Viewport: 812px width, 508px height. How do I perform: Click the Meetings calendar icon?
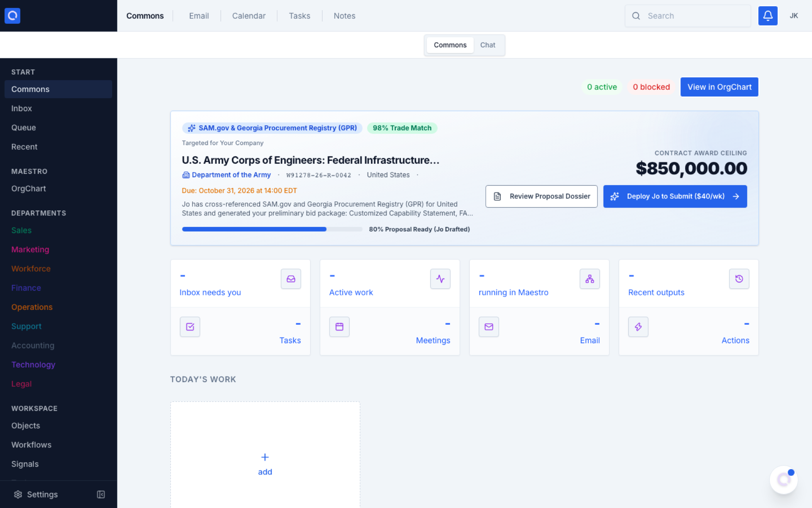point(339,327)
